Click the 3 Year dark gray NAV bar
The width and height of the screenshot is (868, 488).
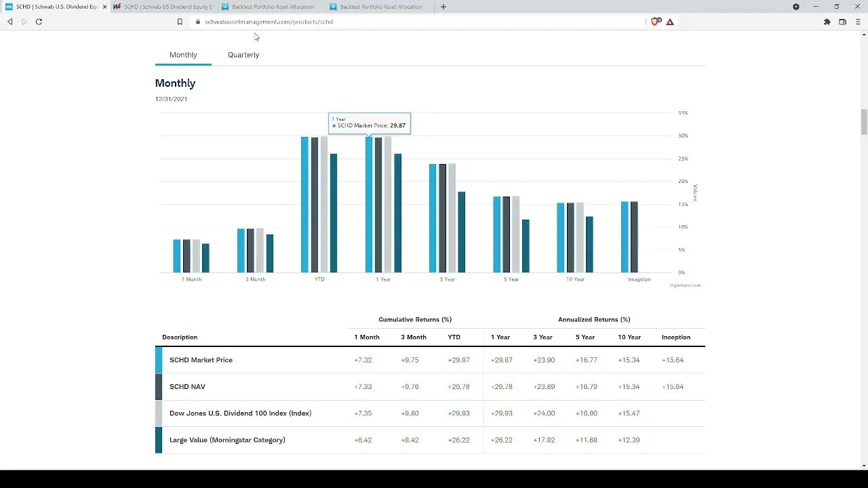pyautogui.click(x=442, y=218)
